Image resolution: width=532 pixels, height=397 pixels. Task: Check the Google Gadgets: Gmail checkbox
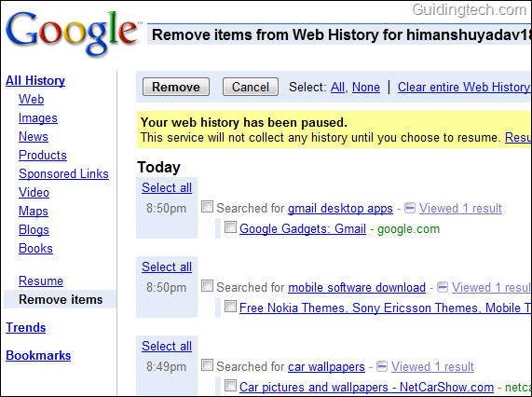tap(230, 227)
